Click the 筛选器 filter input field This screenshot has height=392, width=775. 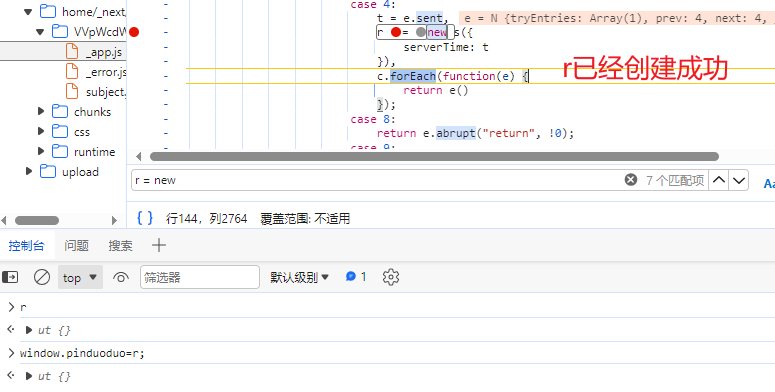pos(200,277)
